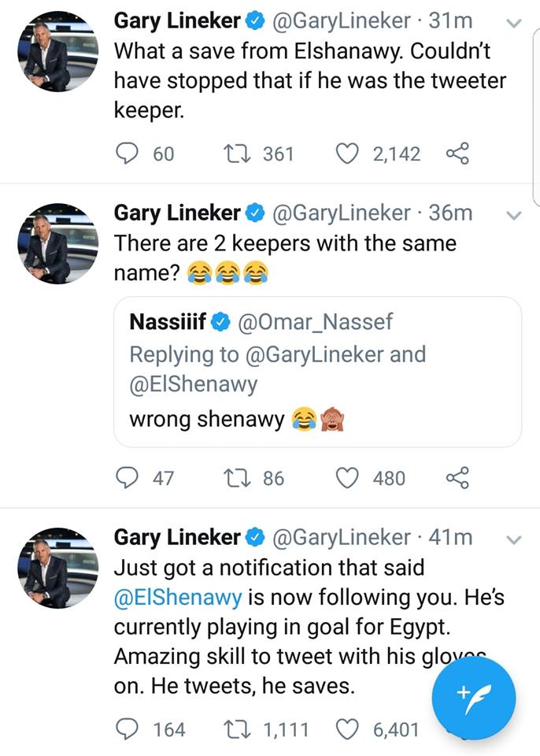The image size is (540, 756).
Task: Like the "2 keepers" tweet
Action: point(347,478)
